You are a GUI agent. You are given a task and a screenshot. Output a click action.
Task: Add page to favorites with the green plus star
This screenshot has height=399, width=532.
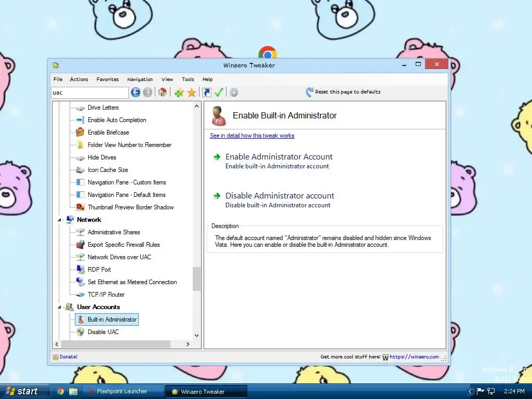click(x=179, y=92)
